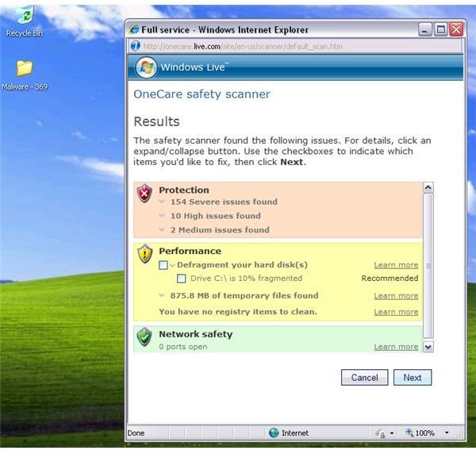Open Learn more for defragmenting hard disks
Image resolution: width=476 pixels, height=458 pixels.
pos(396,265)
